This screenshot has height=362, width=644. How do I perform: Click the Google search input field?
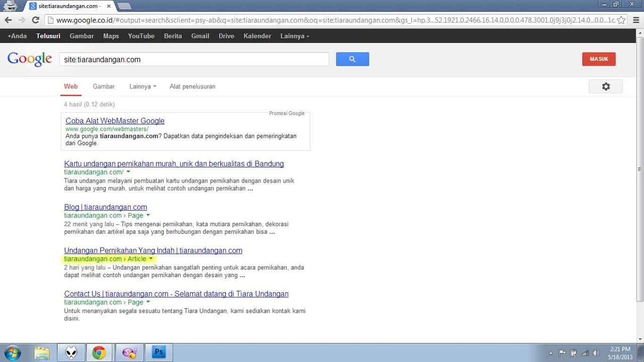pos(194,59)
